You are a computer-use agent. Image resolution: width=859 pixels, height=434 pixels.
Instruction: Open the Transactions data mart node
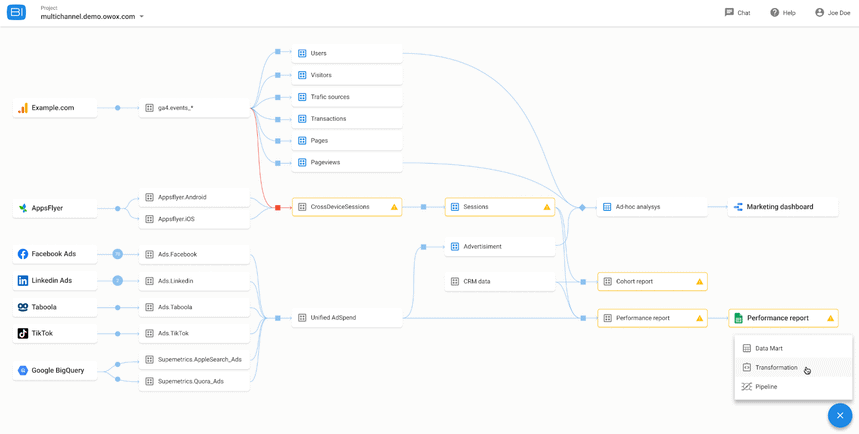tap(347, 118)
